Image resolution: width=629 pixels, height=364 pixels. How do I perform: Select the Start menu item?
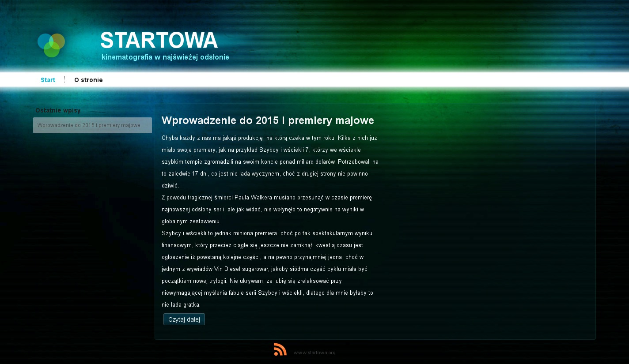pyautogui.click(x=48, y=80)
